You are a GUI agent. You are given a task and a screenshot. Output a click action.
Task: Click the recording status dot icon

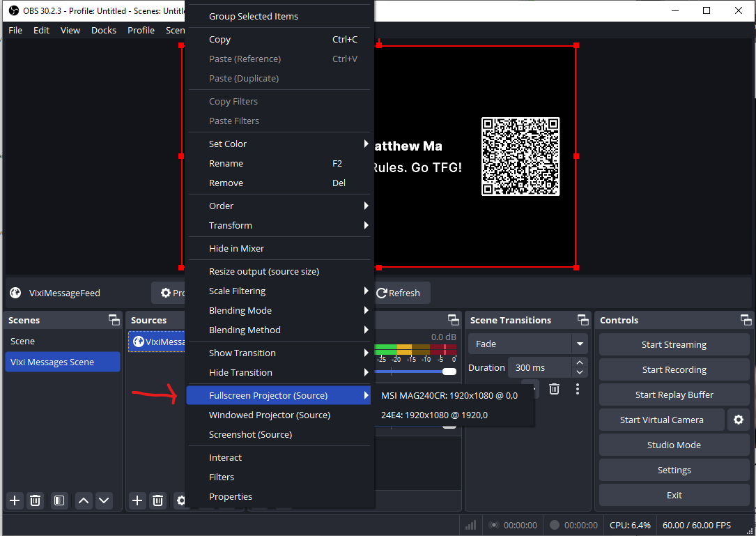[x=555, y=525]
